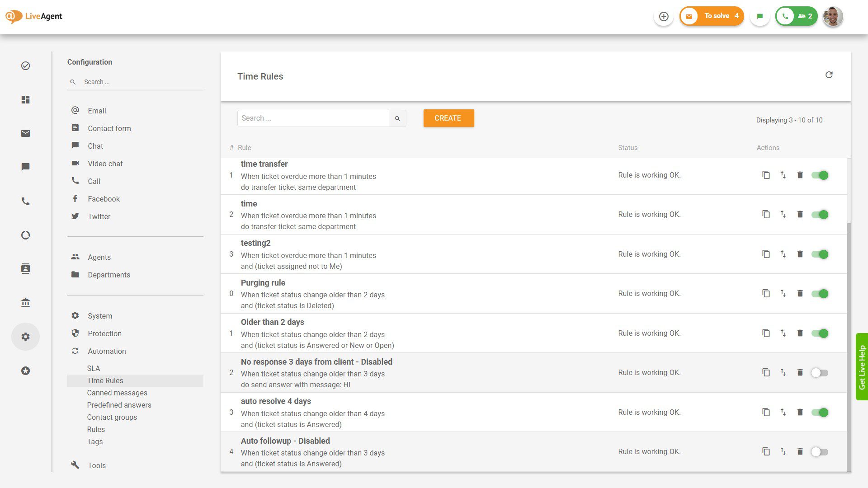Delete the 'testing2' rule
Viewport: 868px width, 488px height.
pos(800,254)
